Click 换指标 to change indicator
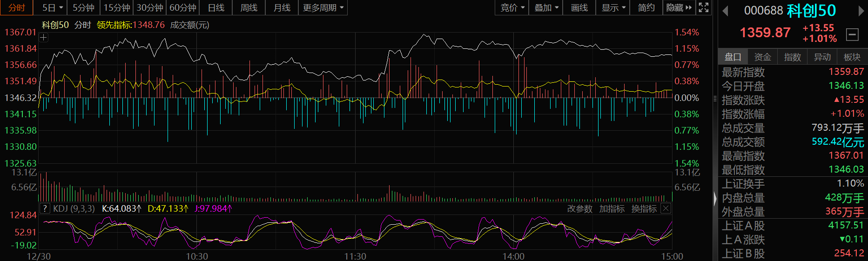Screen dimensions: 868x261 click(x=644, y=209)
